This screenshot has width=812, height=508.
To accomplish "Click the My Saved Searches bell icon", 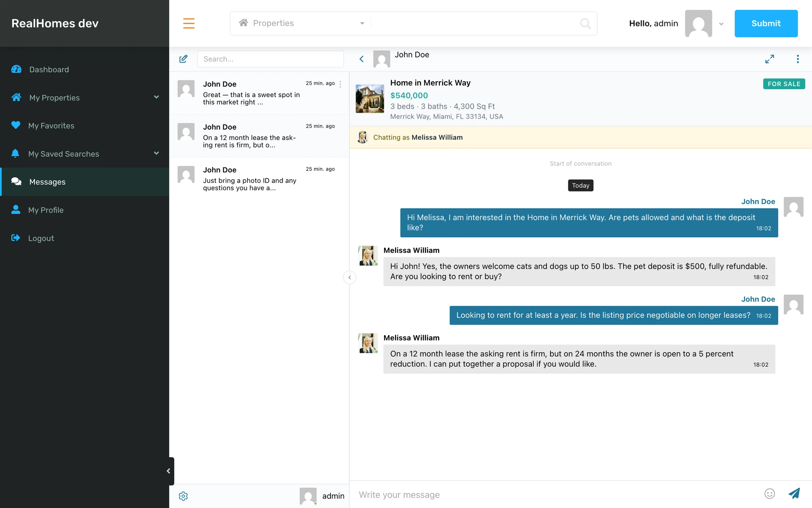I will (x=15, y=153).
